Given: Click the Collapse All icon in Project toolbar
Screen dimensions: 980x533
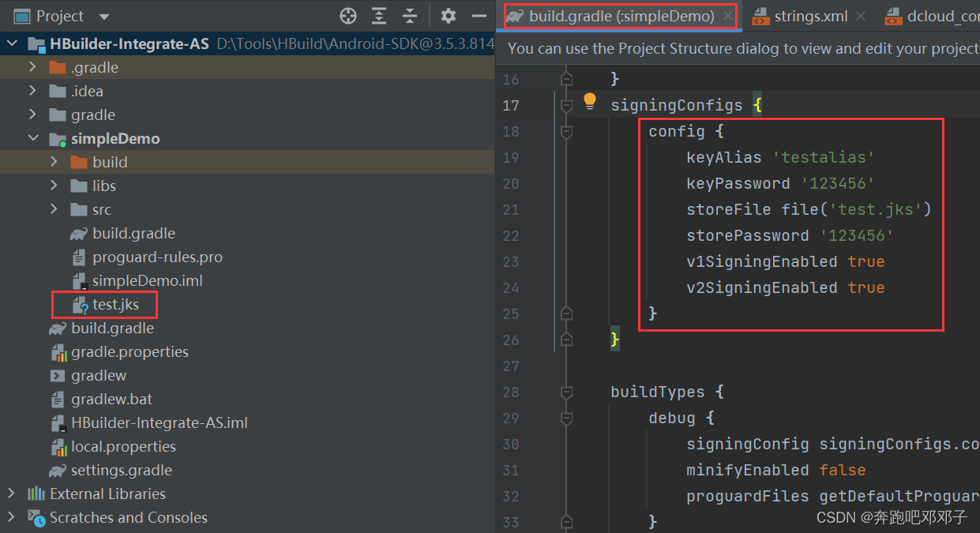Looking at the screenshot, I should point(410,16).
